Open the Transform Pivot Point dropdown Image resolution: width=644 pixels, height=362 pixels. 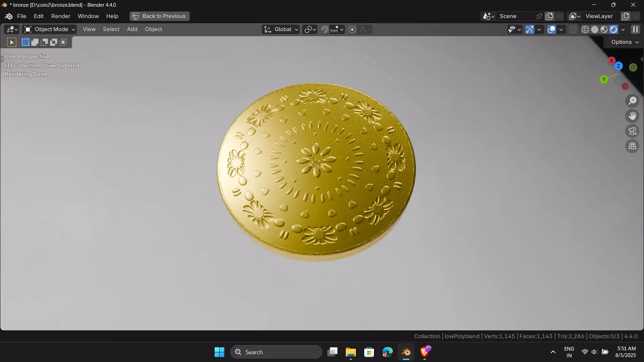310,29
